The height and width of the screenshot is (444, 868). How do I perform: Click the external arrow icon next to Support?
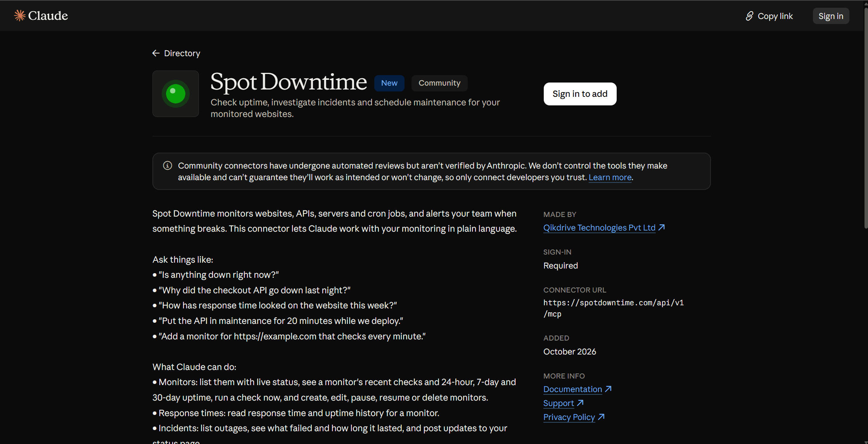[580, 403]
